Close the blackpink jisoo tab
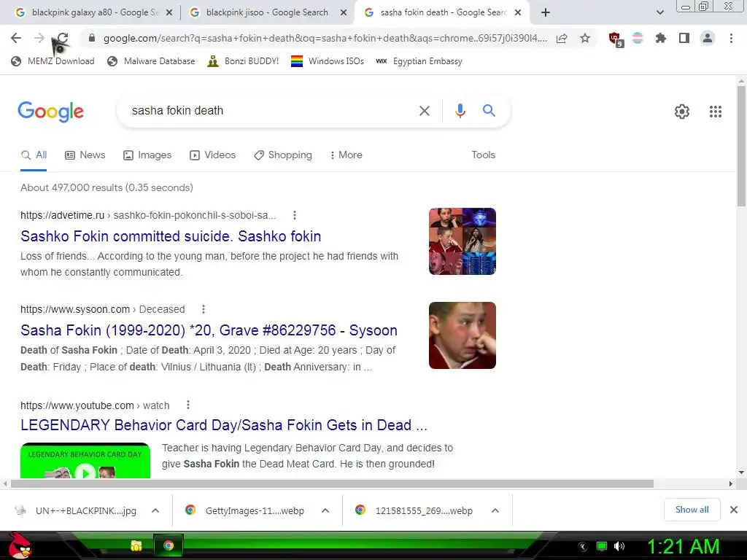The width and height of the screenshot is (747, 560). coord(344,13)
